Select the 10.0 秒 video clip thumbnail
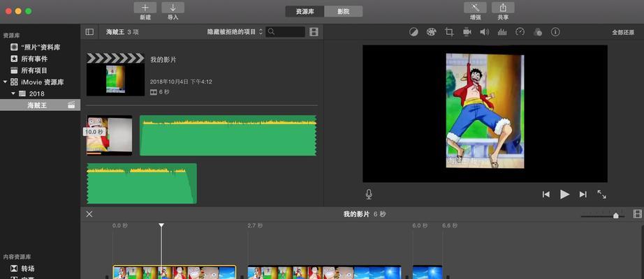 (109, 135)
